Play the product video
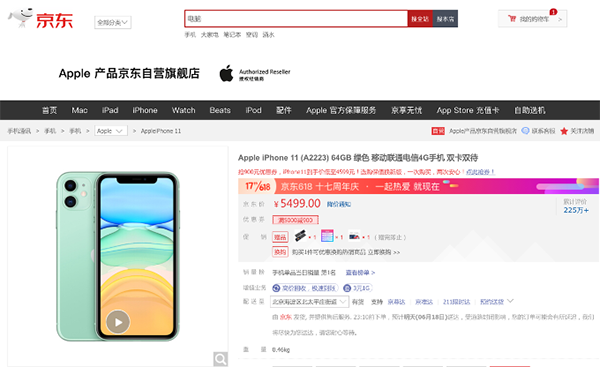Image resolution: width=600 pixels, height=367 pixels. (x=118, y=322)
